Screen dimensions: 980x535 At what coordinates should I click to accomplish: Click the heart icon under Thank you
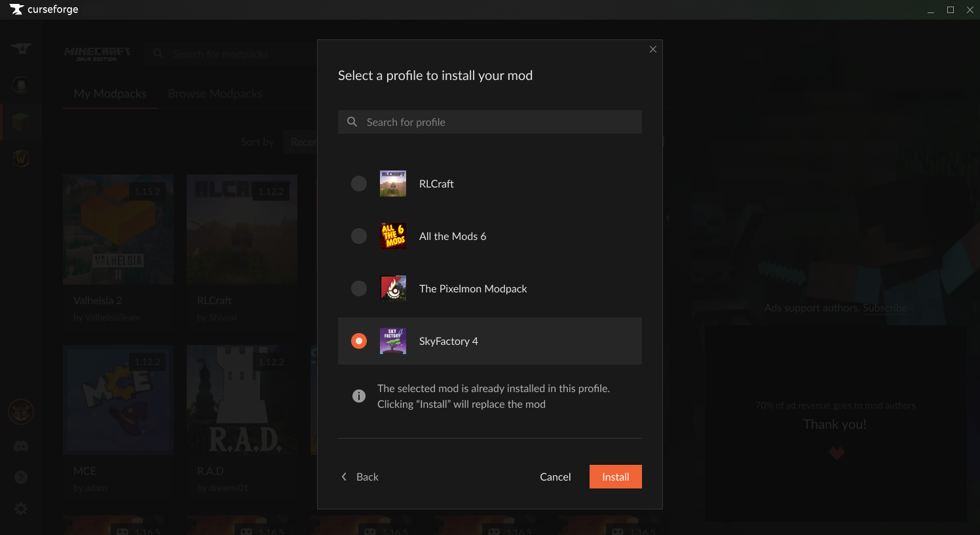837,453
